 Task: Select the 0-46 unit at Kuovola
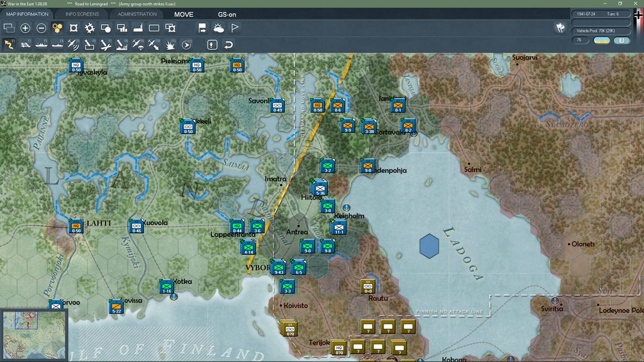coord(136,226)
